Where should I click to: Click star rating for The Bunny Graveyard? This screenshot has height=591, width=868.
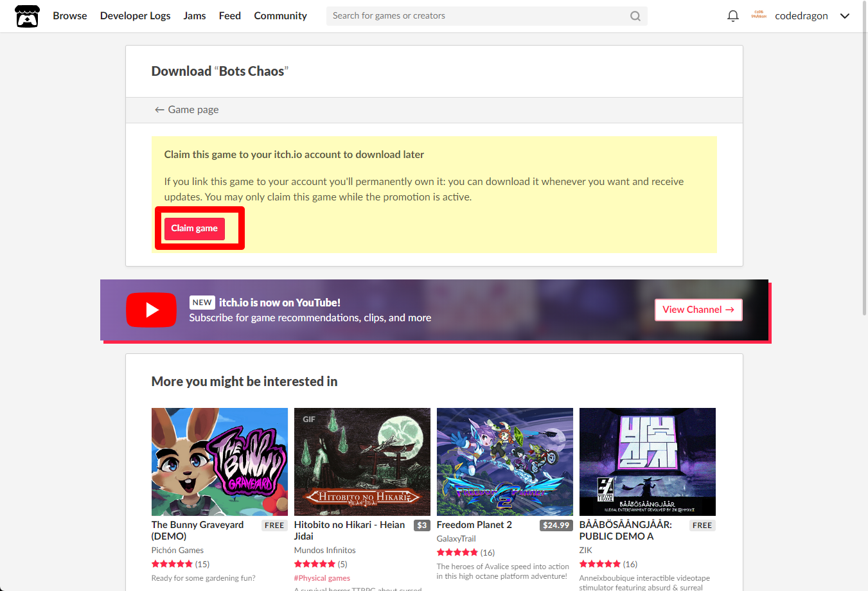172,564
